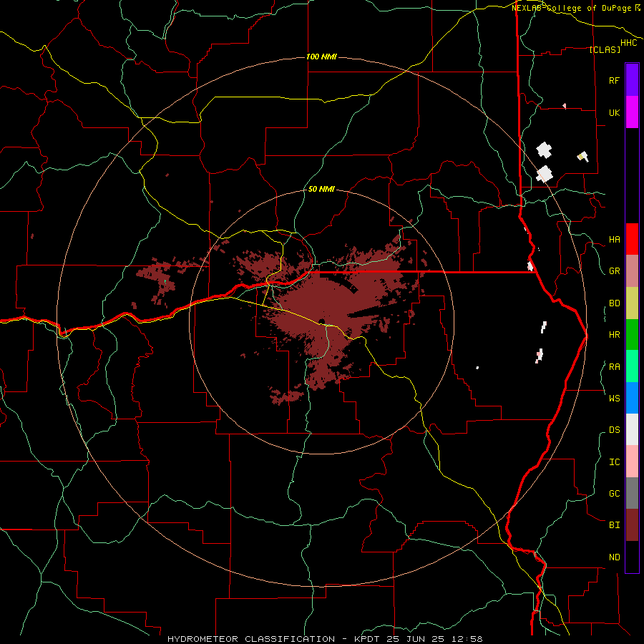Screen dimensions: 644x644
Task: Click the HYDROMETEOR CLASSIFICATION title text
Action: (251, 639)
